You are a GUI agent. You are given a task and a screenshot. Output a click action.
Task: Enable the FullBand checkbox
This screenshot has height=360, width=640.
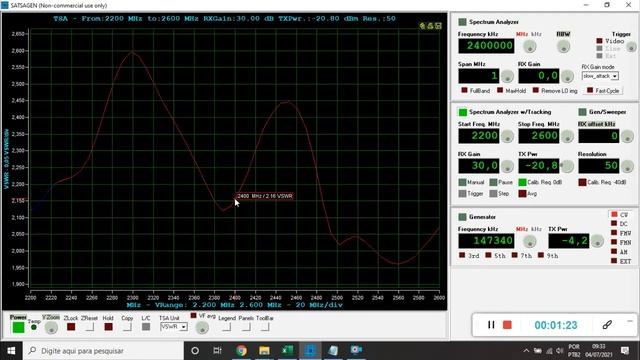[x=464, y=90]
